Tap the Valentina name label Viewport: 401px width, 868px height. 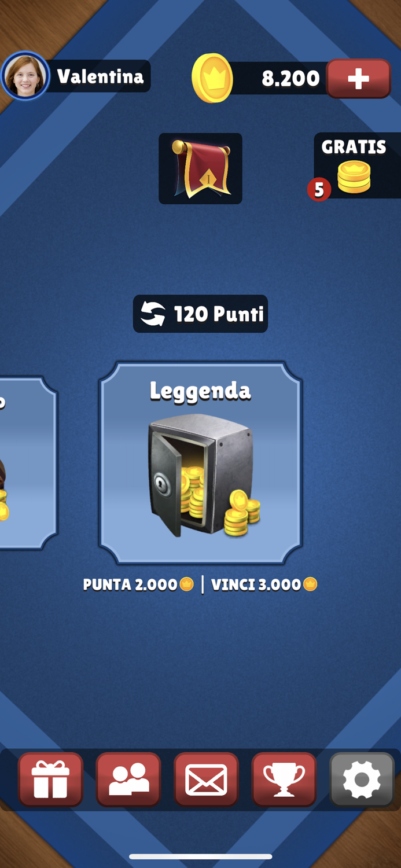click(100, 76)
